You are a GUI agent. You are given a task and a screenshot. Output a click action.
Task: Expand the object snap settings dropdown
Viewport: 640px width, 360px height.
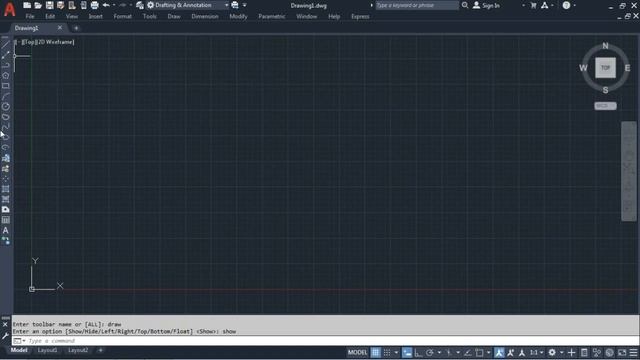coord(489,353)
